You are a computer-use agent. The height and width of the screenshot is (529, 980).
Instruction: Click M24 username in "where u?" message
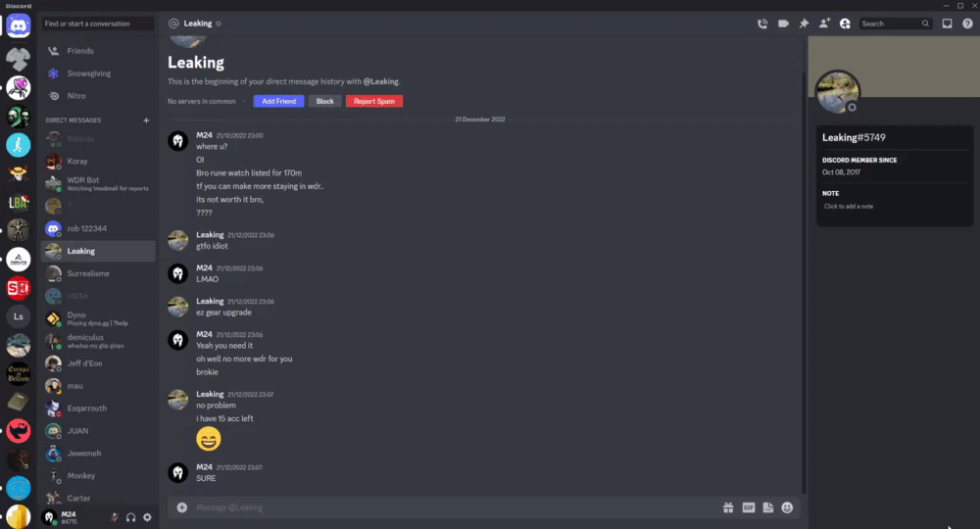coord(205,135)
